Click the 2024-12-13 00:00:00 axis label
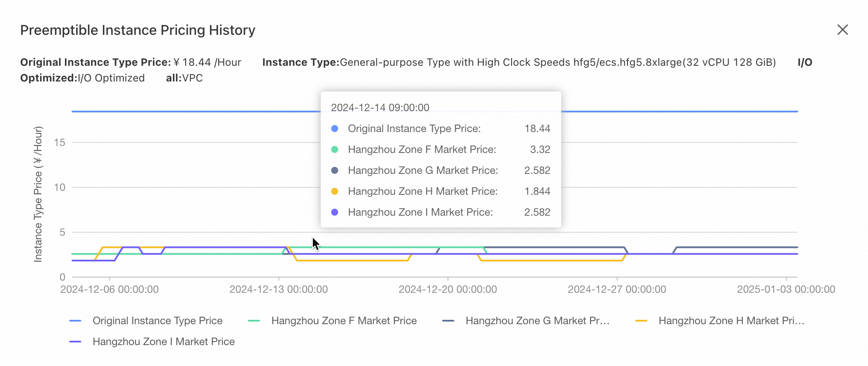Image resolution: width=868 pixels, height=366 pixels. click(x=278, y=289)
